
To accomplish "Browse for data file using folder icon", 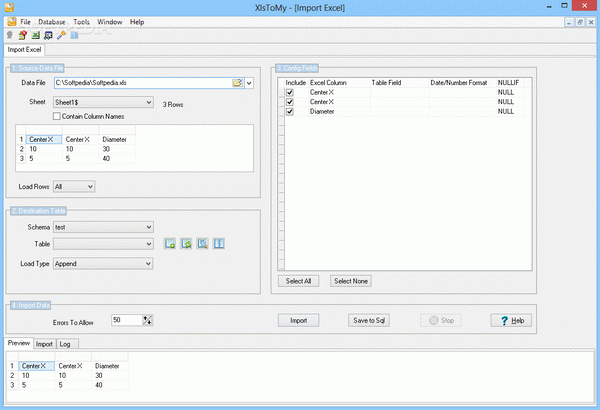I will tap(237, 83).
